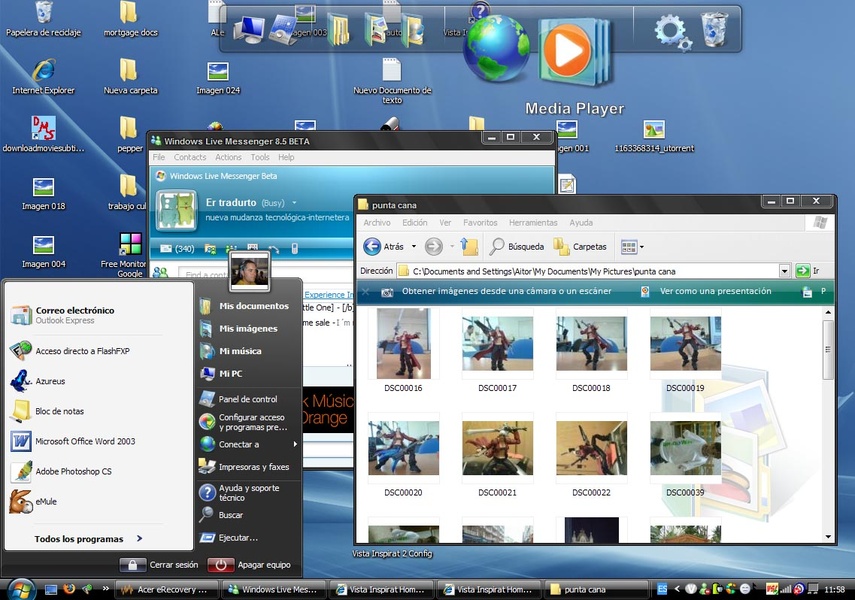The height and width of the screenshot is (600, 855).
Task: Open Nuevo Documento de texto file
Action: click(x=392, y=81)
